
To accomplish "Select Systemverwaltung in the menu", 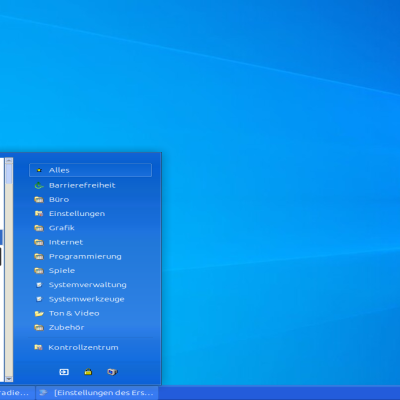I will [x=90, y=285].
